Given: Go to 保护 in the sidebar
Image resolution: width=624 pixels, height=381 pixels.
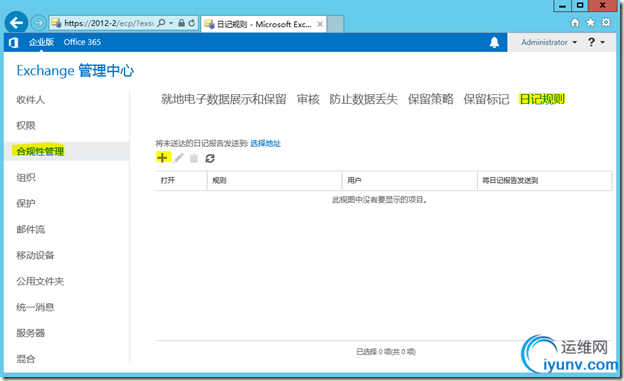Looking at the screenshot, I should coord(26,203).
